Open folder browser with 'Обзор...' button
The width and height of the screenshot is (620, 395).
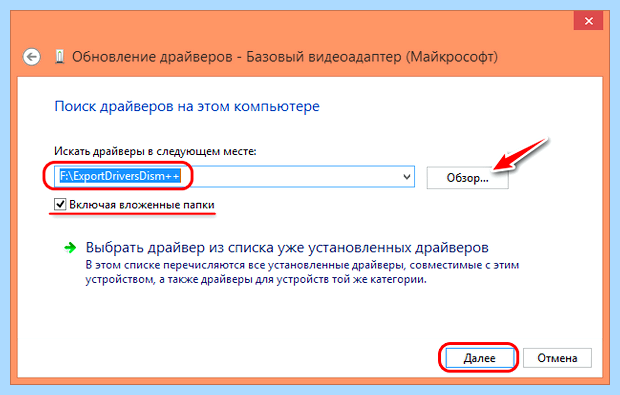467,178
